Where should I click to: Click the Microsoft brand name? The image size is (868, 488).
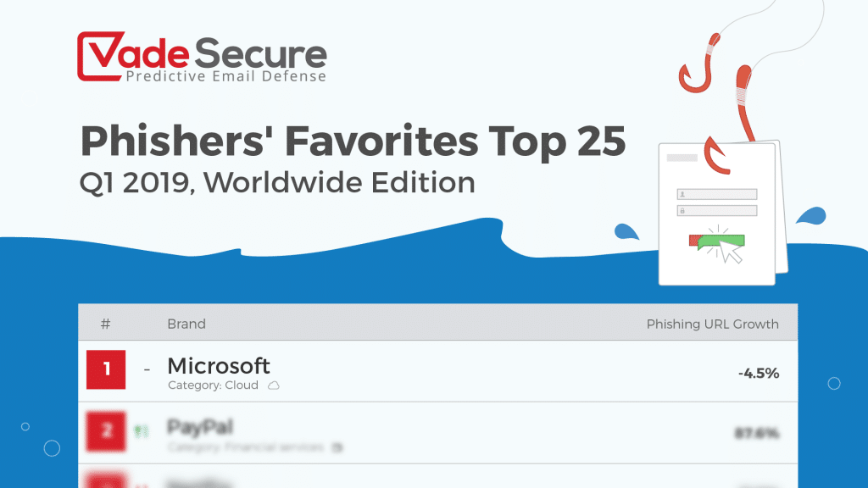click(219, 366)
